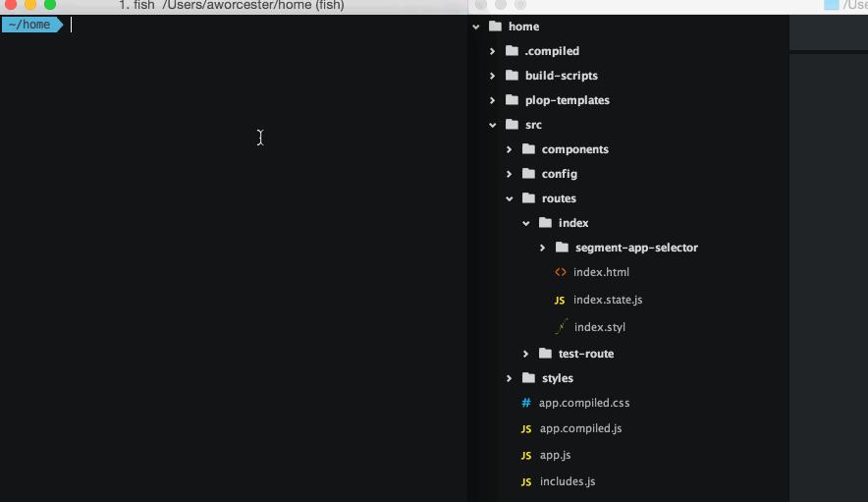Expand the test-route folder chevron
The image size is (868, 502).
(526, 354)
